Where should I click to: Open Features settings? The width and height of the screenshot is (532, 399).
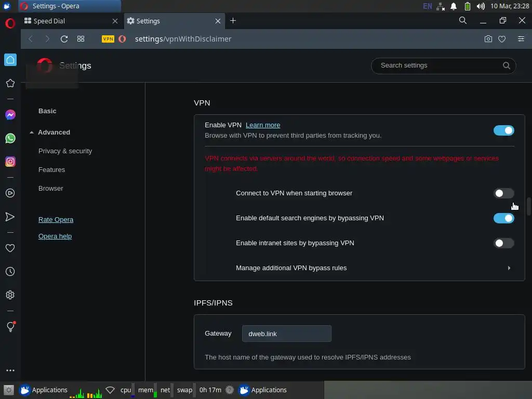[51, 170]
